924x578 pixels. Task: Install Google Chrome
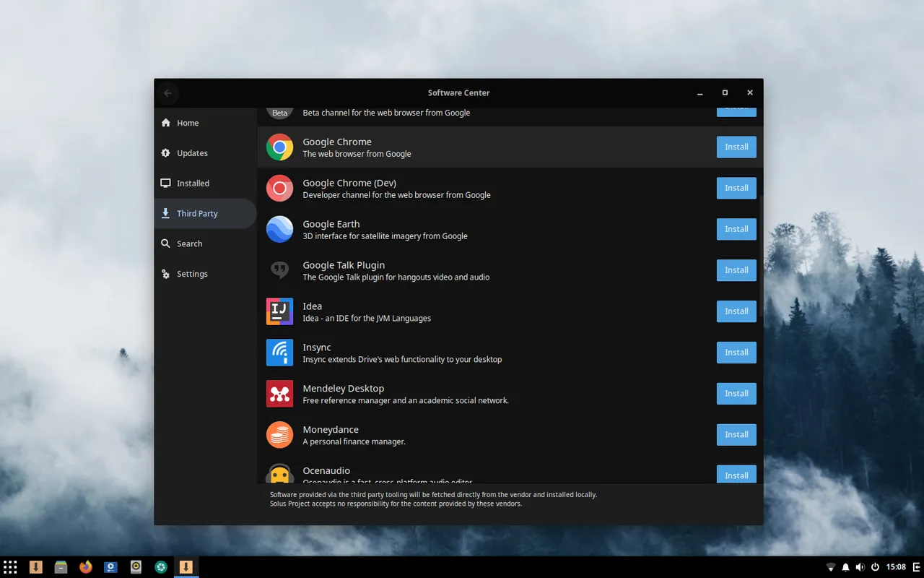click(736, 147)
